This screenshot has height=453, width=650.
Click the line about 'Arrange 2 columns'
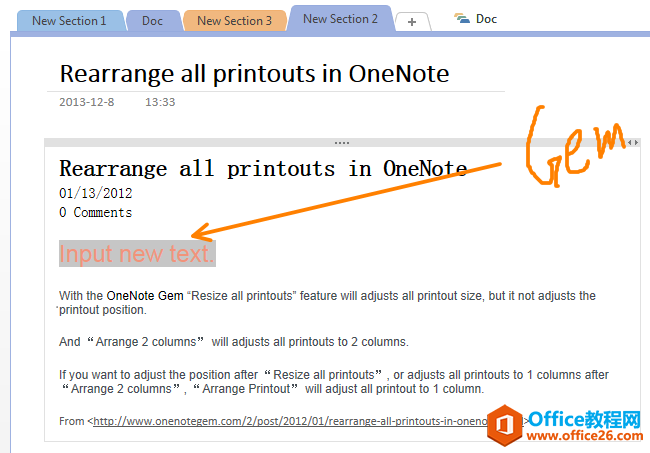click(x=233, y=342)
